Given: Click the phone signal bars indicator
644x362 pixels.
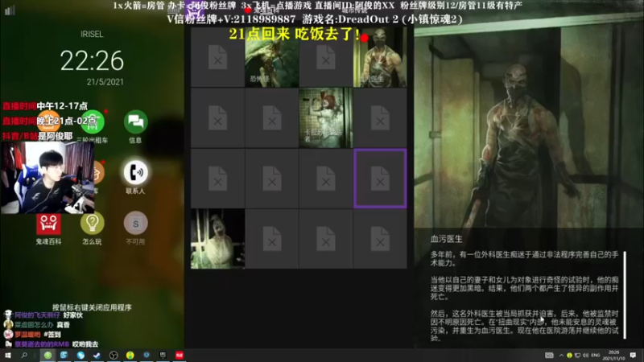Looking at the screenshot, I should tap(10, 10).
